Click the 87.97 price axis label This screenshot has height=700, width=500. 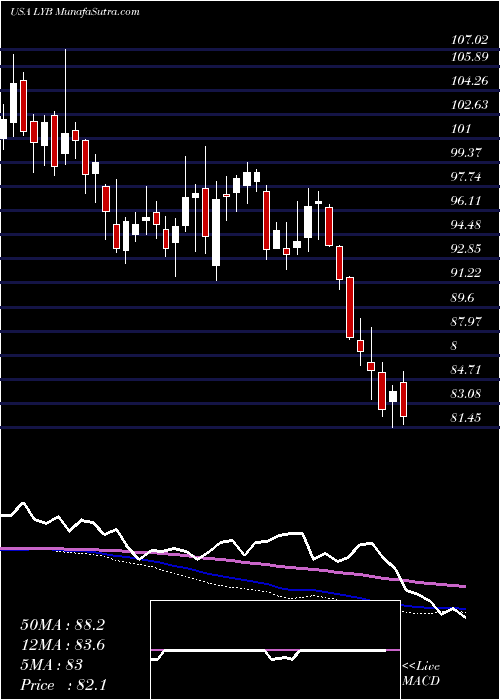pyautogui.click(x=467, y=322)
